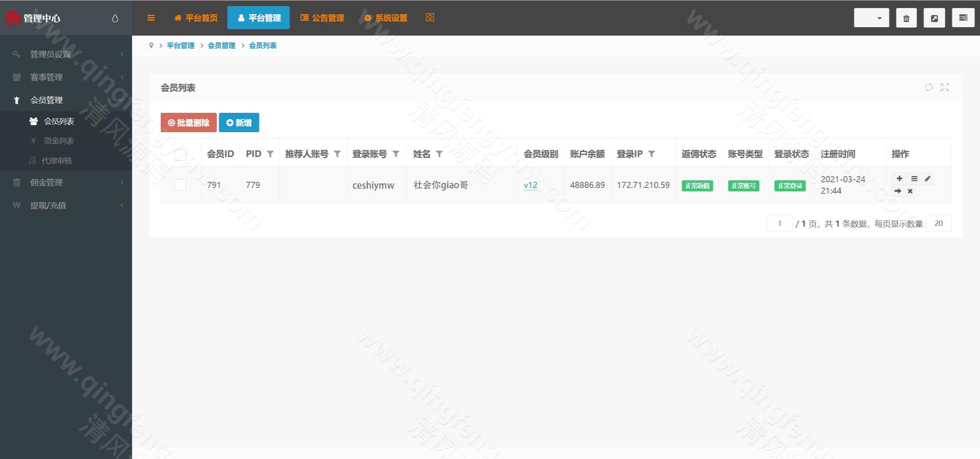Select the pencil edit icon for member 791
Screen dimensions: 980x459
click(927, 178)
